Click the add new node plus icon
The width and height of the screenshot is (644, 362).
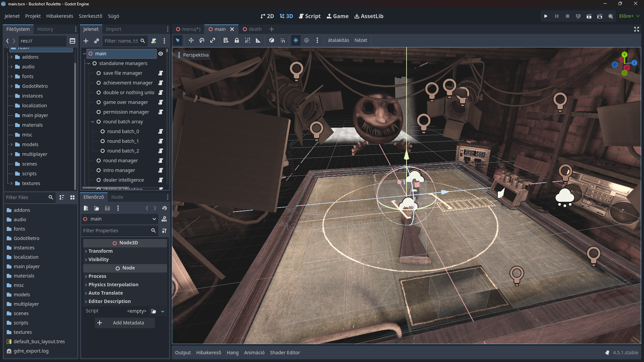[x=86, y=41]
